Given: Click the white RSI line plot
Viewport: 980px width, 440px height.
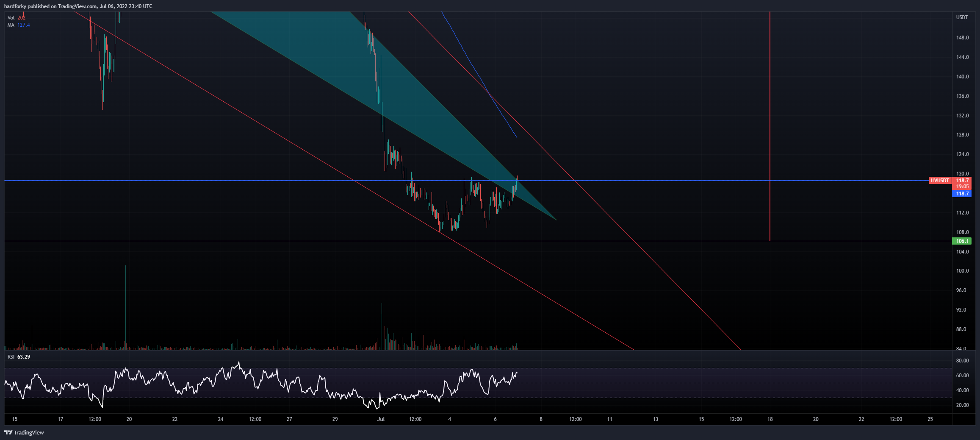Looking at the screenshot, I should coord(261,385).
